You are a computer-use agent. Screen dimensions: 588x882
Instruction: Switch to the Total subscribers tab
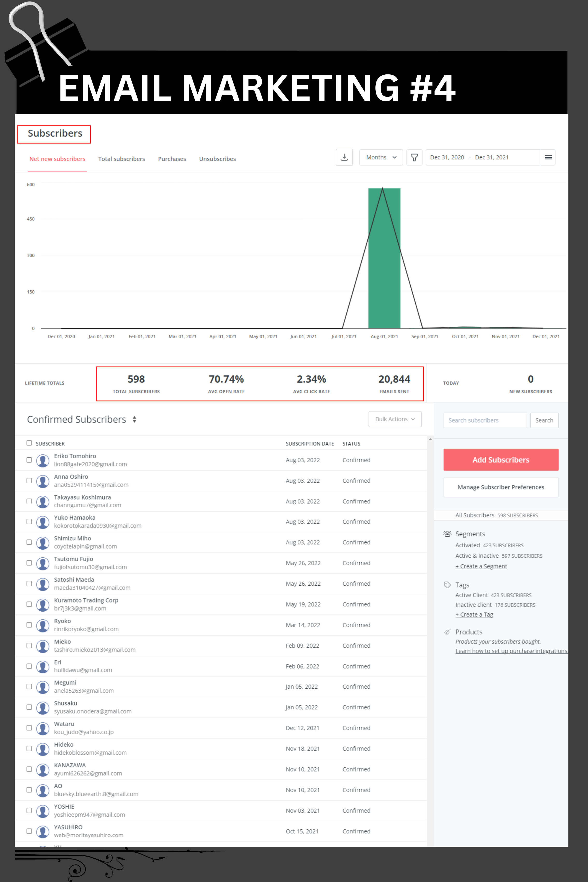coord(122,159)
